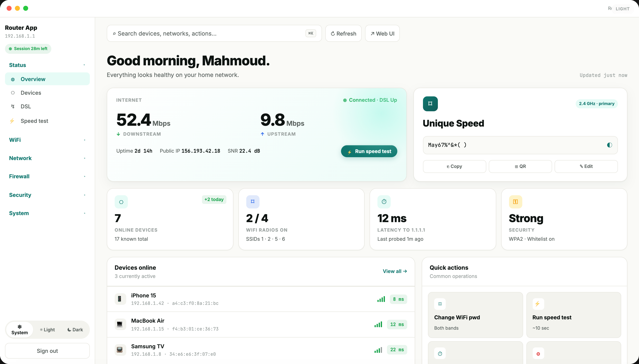Select the MacBook Air device name
Screen dimensions: 639x364
click(x=148, y=321)
